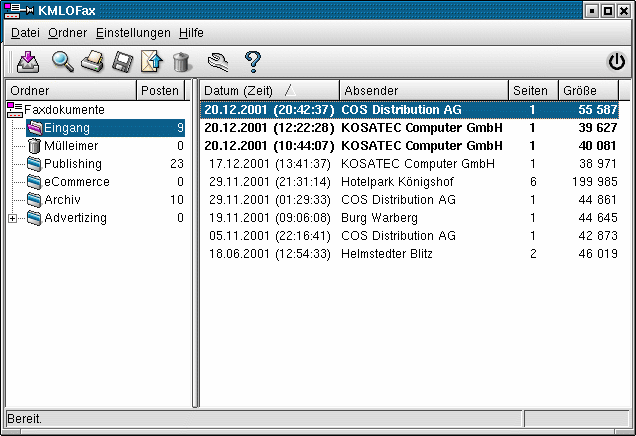This screenshot has height=436, width=636.
Task: Select the Mülleimer folder label
Action: (x=71, y=146)
